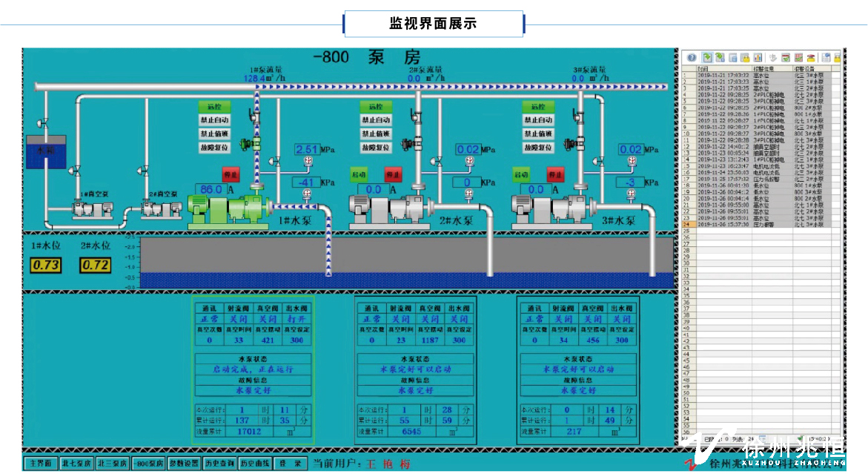Image resolution: width=868 pixels, height=474 pixels.
Task: Click the 2.51 MPa pressure reading field
Action: coord(307,150)
